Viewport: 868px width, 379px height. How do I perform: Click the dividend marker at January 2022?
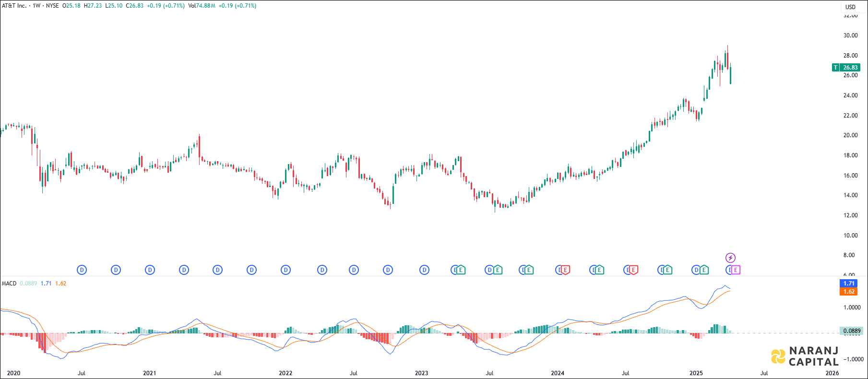point(286,270)
